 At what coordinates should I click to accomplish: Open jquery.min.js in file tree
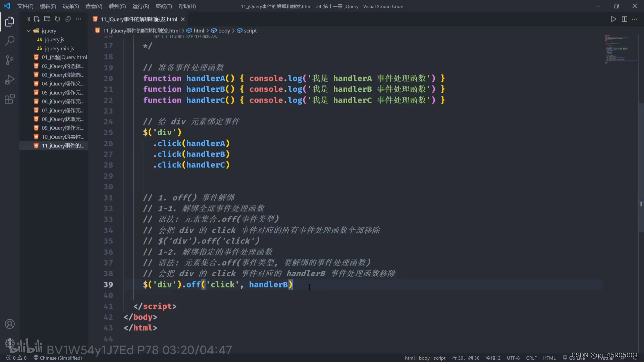pos(59,48)
